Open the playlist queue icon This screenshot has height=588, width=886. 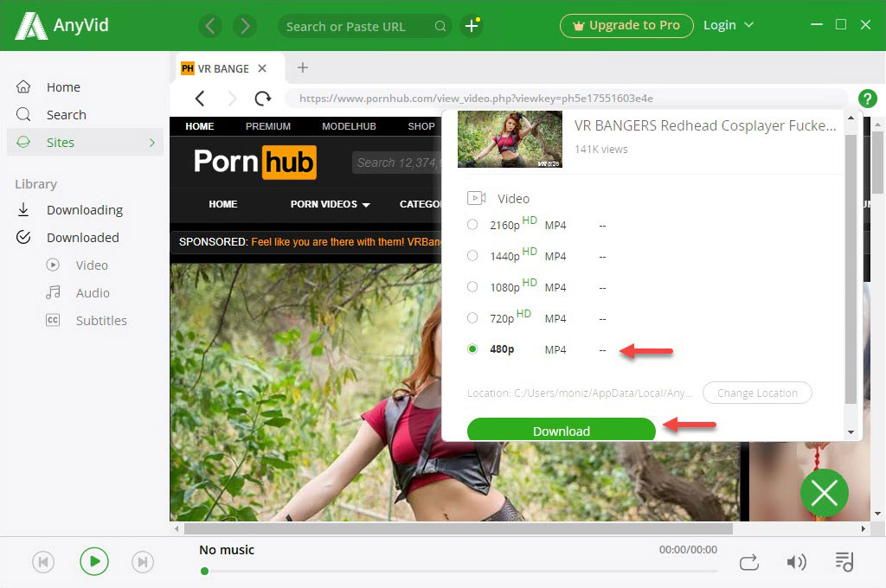[844, 561]
